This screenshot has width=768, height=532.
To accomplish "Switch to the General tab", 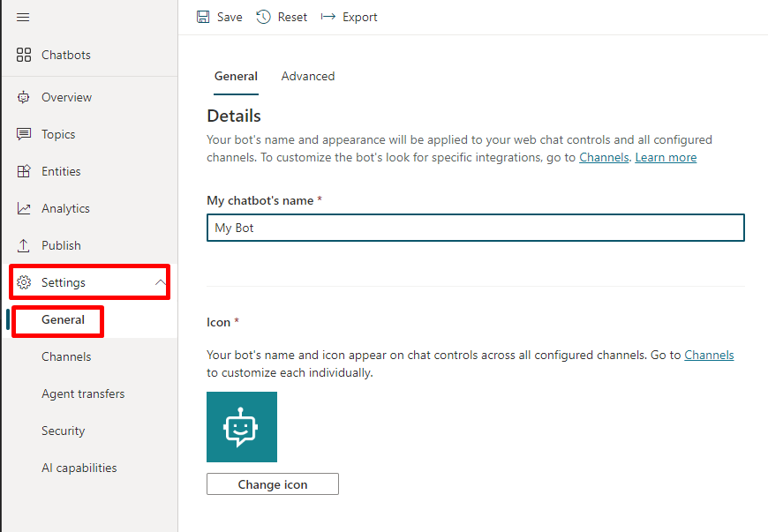I will tap(236, 77).
